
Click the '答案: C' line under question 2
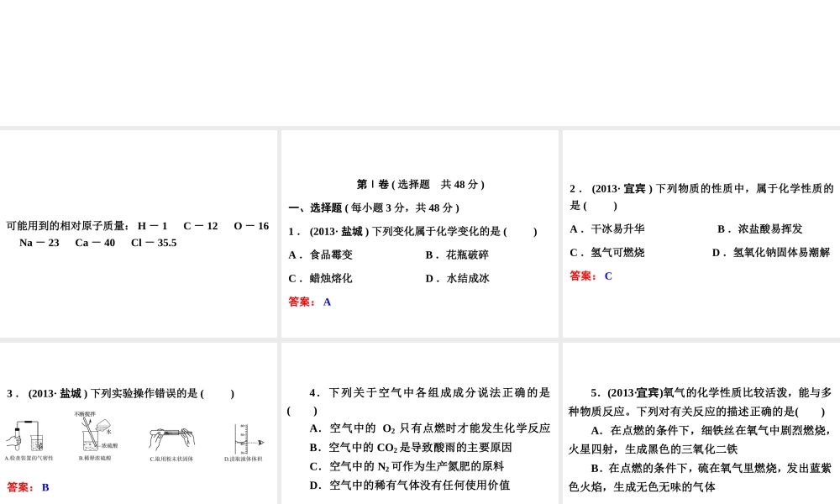click(x=591, y=276)
